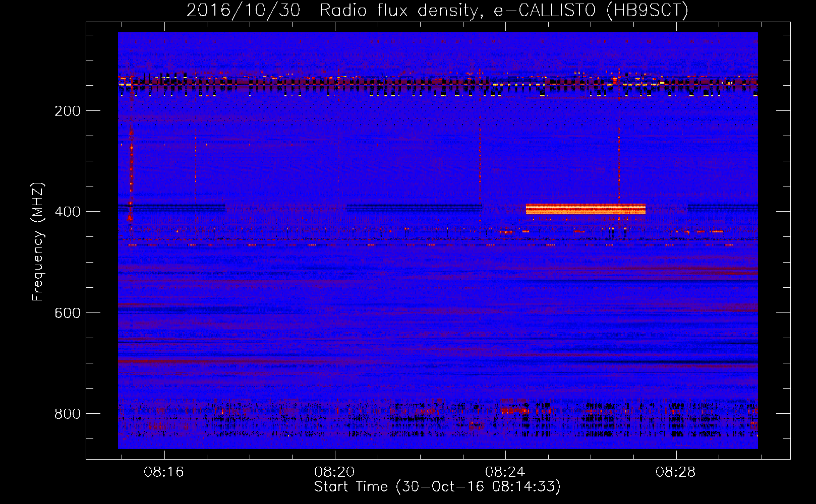This screenshot has height=504, width=816.
Task: Click the 200 frequency tick label
Action: tap(68, 111)
